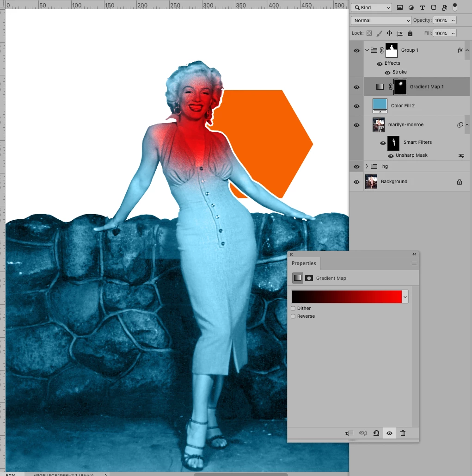Hide Group 1 layer visibility
This screenshot has height=476, width=472.
[x=357, y=50]
